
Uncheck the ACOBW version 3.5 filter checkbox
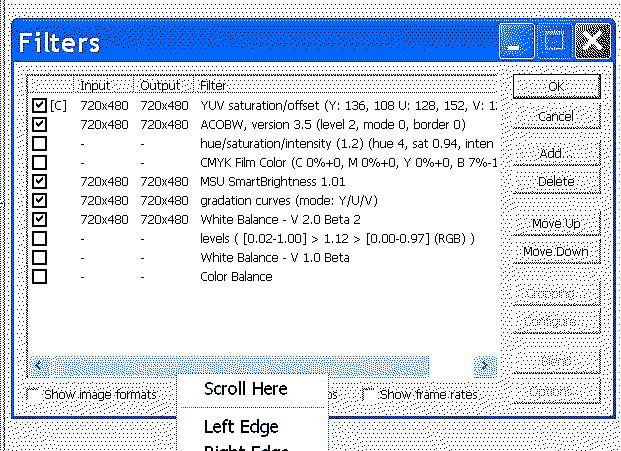(x=40, y=124)
